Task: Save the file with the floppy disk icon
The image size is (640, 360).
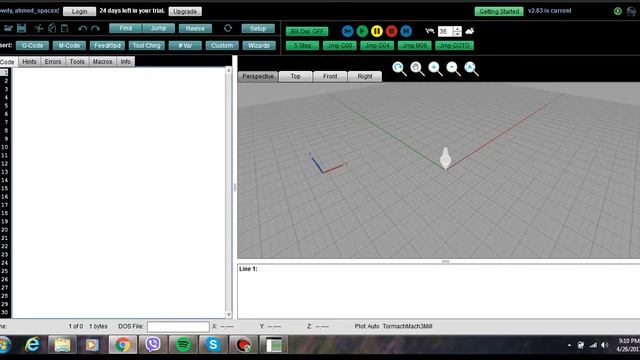Action: 22,28
